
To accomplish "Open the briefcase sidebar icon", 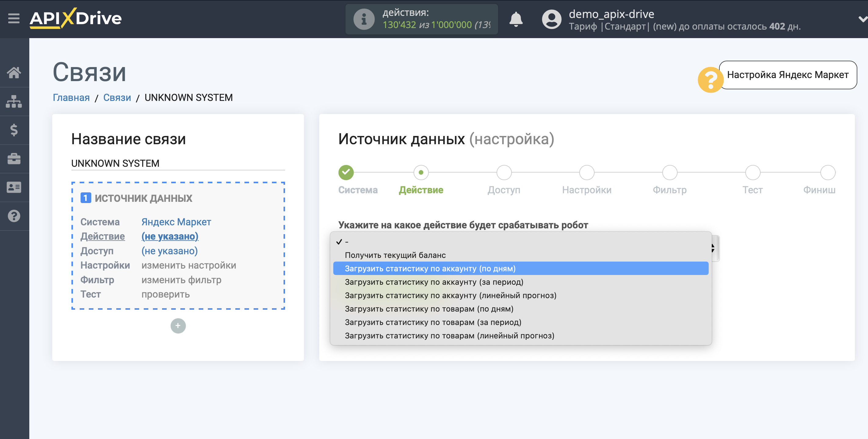I will [14, 159].
